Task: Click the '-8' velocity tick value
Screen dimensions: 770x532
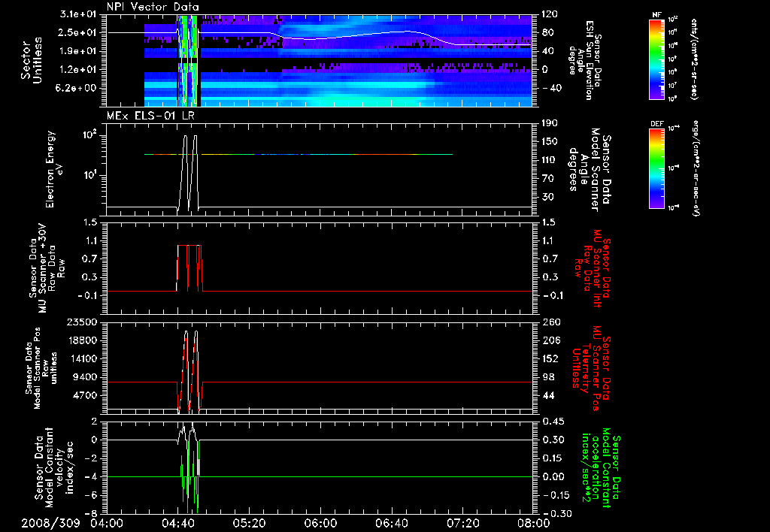Action: 92,513
